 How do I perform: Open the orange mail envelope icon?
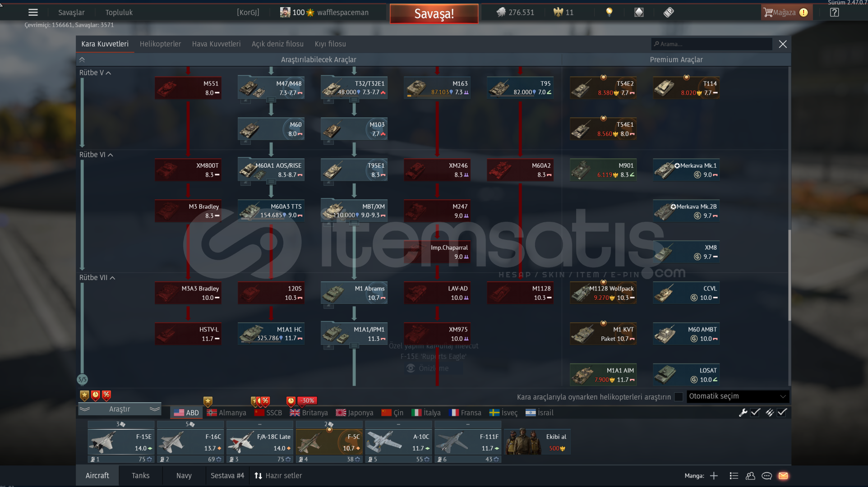(x=783, y=476)
